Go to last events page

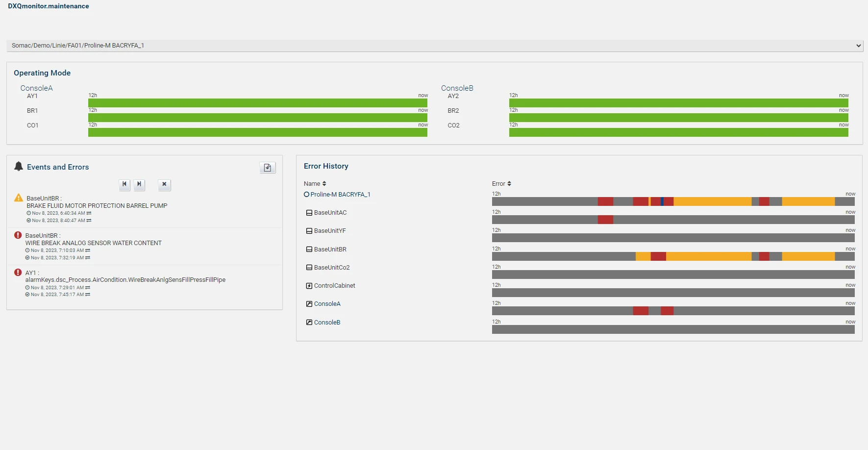[139, 184]
